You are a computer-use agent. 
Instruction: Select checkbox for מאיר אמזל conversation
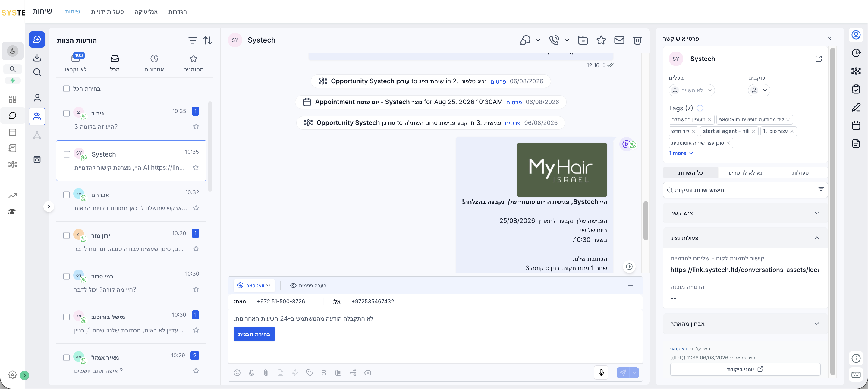point(66,358)
